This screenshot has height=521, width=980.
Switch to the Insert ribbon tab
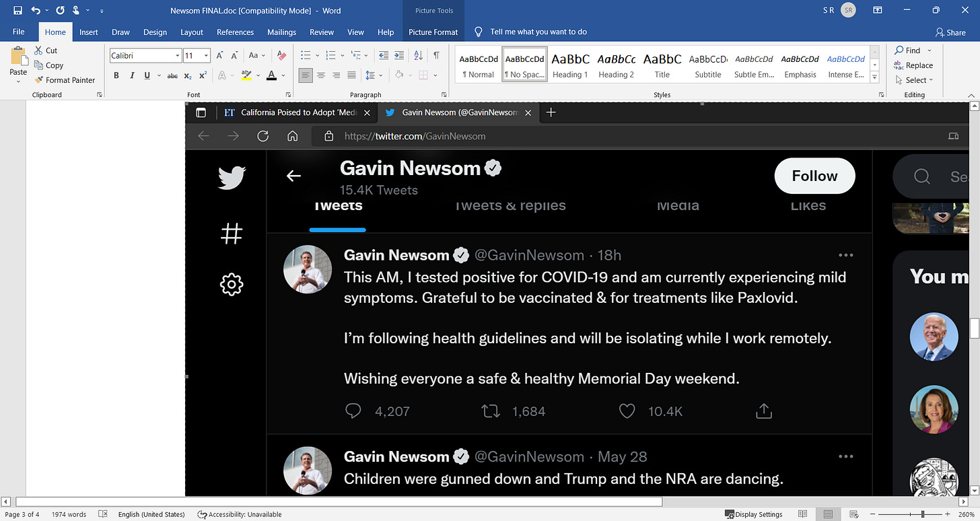pos(89,32)
